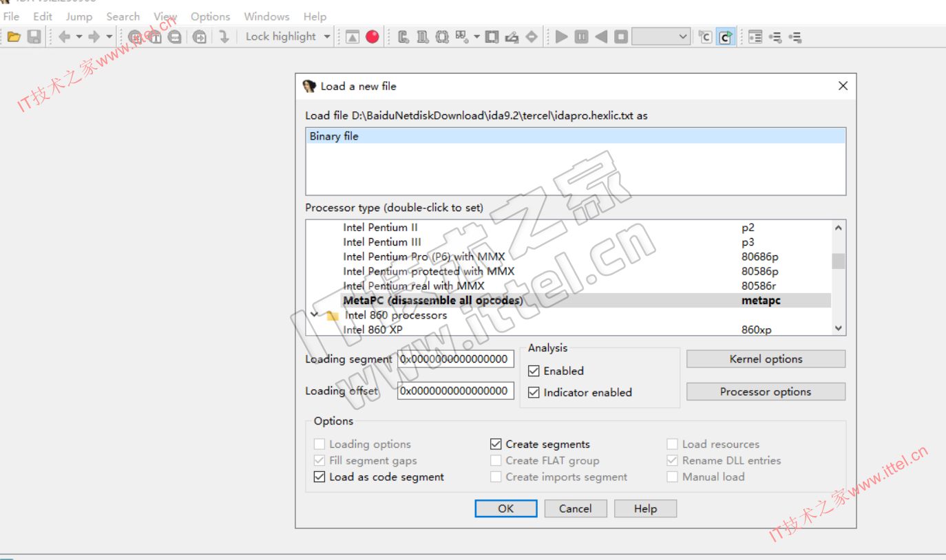Viewport: 946px width, 560px height.
Task: Open the Options menu
Action: tap(210, 17)
